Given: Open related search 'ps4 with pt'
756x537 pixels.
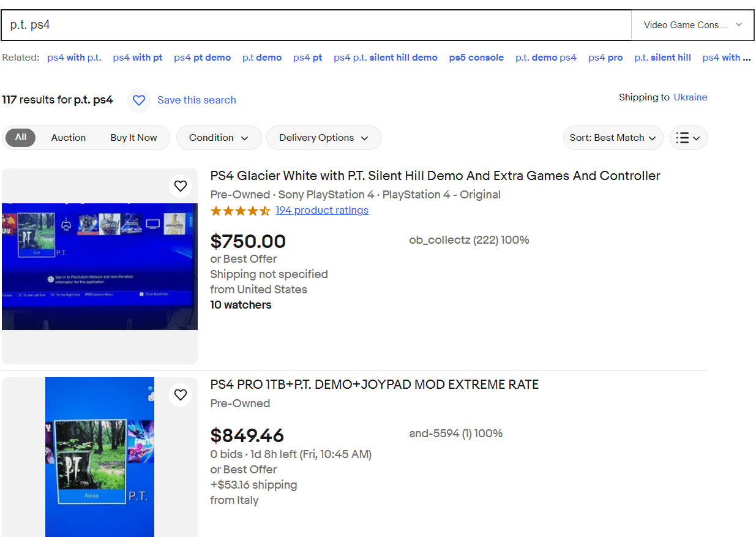Looking at the screenshot, I should (x=138, y=58).
